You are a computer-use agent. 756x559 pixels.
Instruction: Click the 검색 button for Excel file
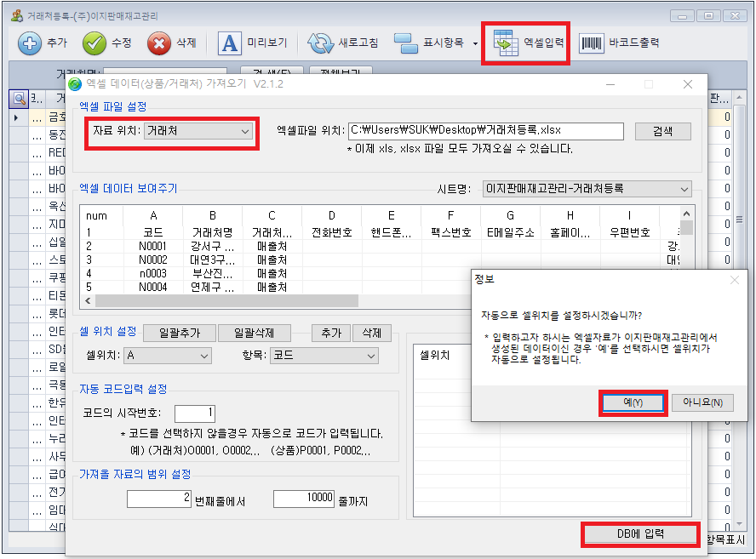click(x=662, y=131)
